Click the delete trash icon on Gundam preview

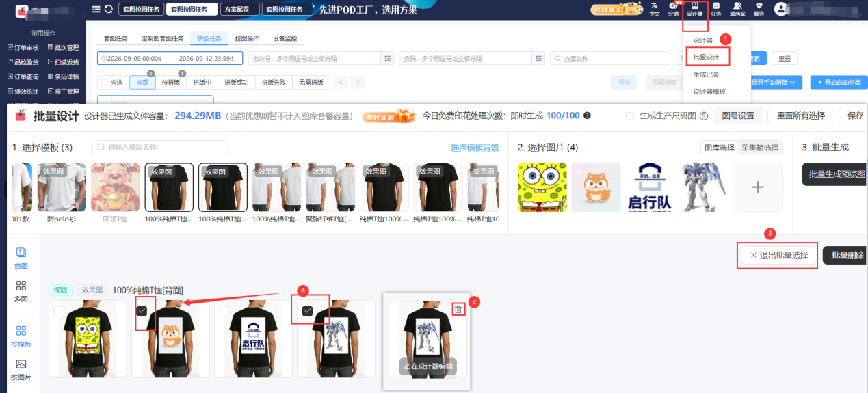coord(458,310)
